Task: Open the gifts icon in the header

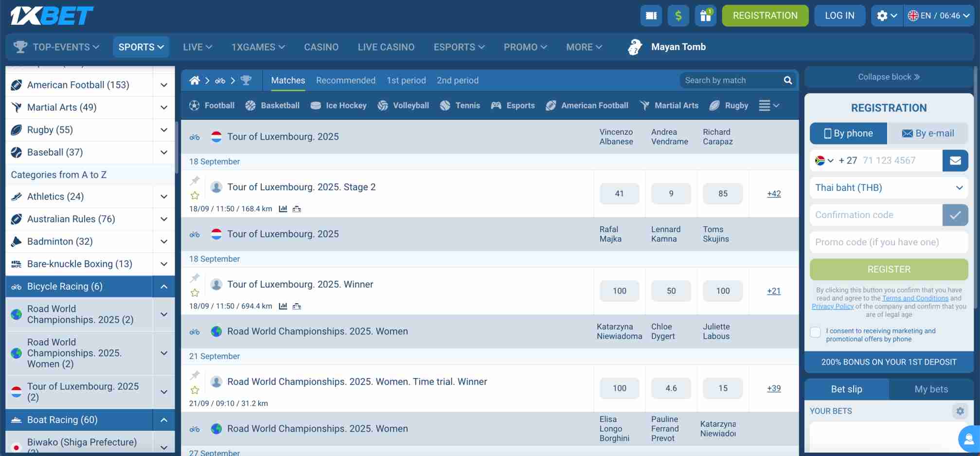Action: 705,15
